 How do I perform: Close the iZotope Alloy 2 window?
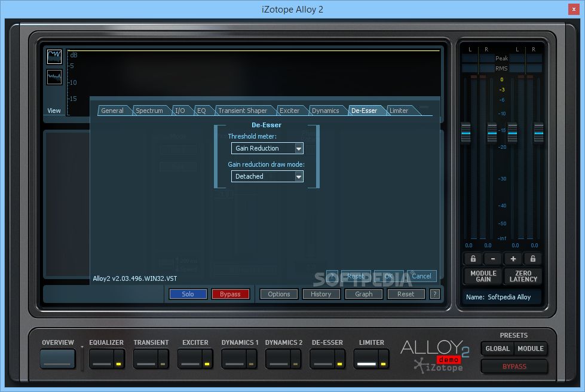pos(574,10)
